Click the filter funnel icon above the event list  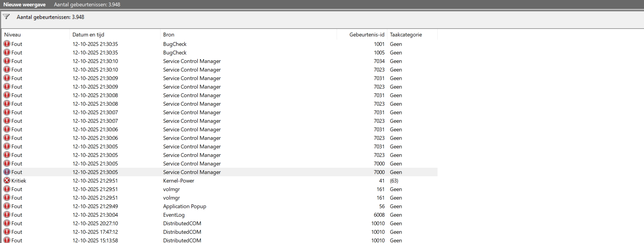pyautogui.click(x=6, y=17)
